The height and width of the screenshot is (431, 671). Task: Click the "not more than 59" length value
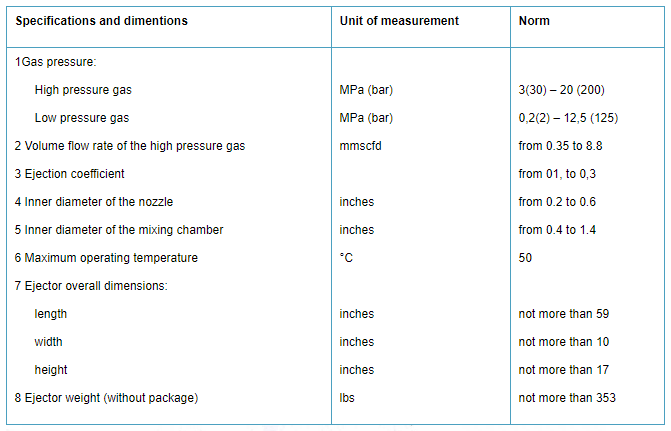[564, 314]
